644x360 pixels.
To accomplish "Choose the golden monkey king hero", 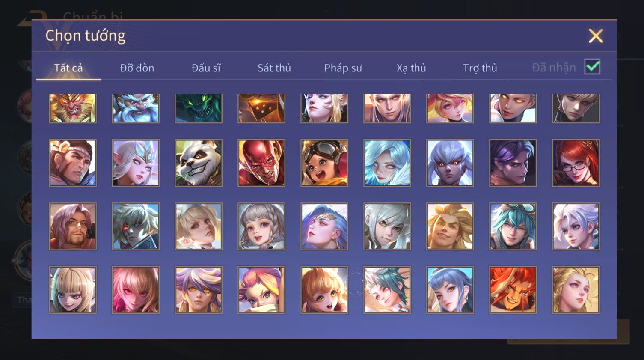I will coord(73,108).
